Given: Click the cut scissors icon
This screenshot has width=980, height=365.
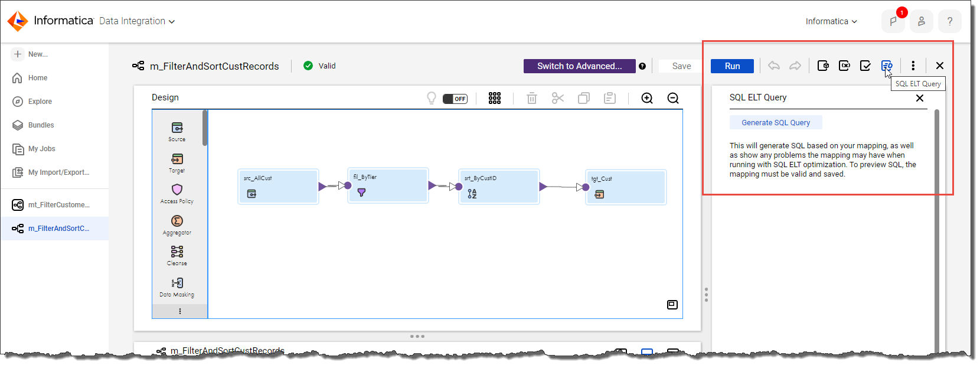Looking at the screenshot, I should [558, 98].
